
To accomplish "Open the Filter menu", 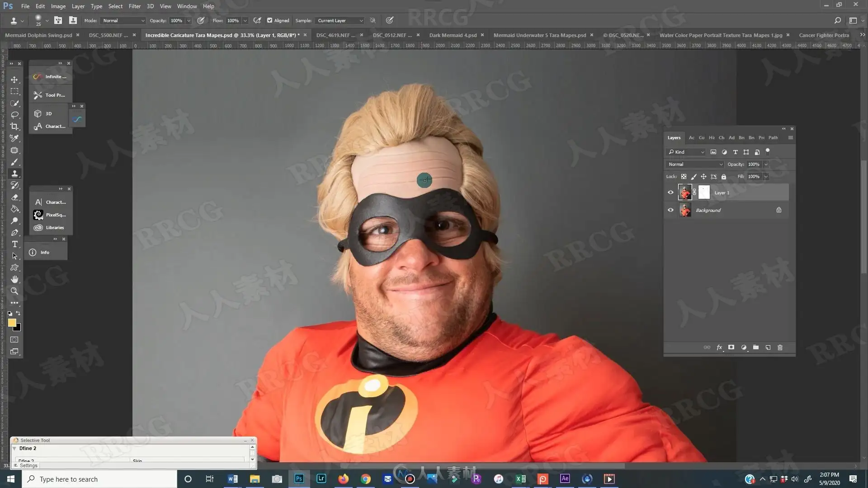I will 135,6.
